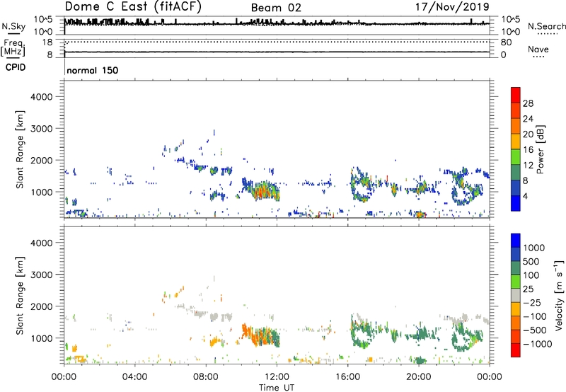The image size is (566, 392).
Task: Click the date '17/Nov/2019'
Action: (452, 6)
